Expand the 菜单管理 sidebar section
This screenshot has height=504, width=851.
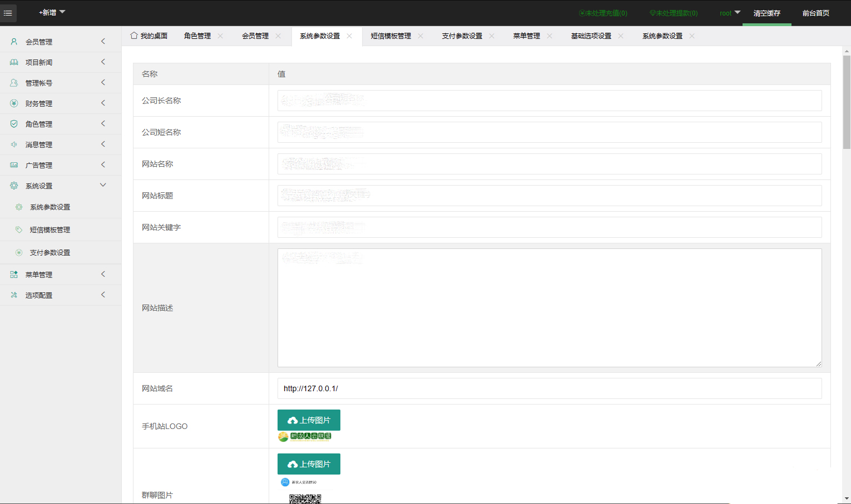point(103,274)
